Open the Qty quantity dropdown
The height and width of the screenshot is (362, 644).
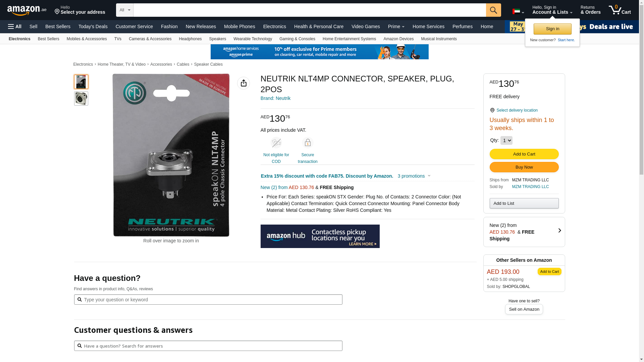click(506, 140)
